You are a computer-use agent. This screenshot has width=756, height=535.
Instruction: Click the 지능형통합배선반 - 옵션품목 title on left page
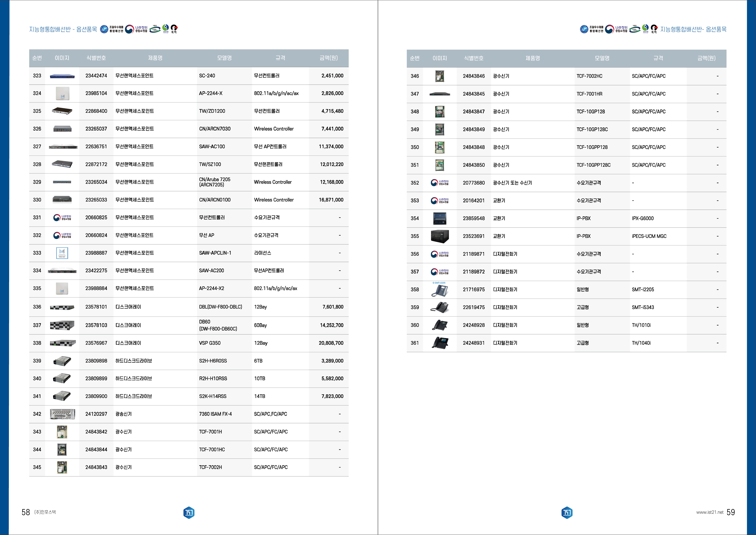tap(63, 29)
